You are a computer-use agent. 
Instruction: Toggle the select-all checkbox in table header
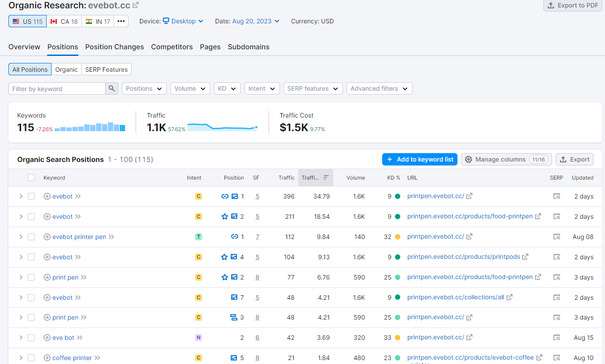tap(31, 177)
